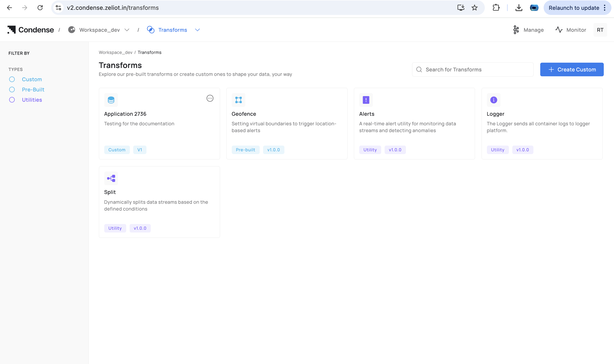
Task: Click the Split branching icon
Action: pos(111,178)
